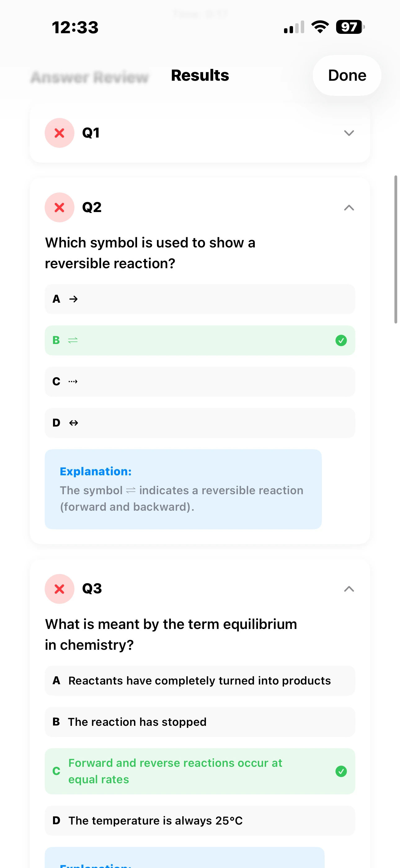Select answer D 'The temperature is always 25°C' in Q3
The height and width of the screenshot is (868, 400).
click(x=200, y=821)
